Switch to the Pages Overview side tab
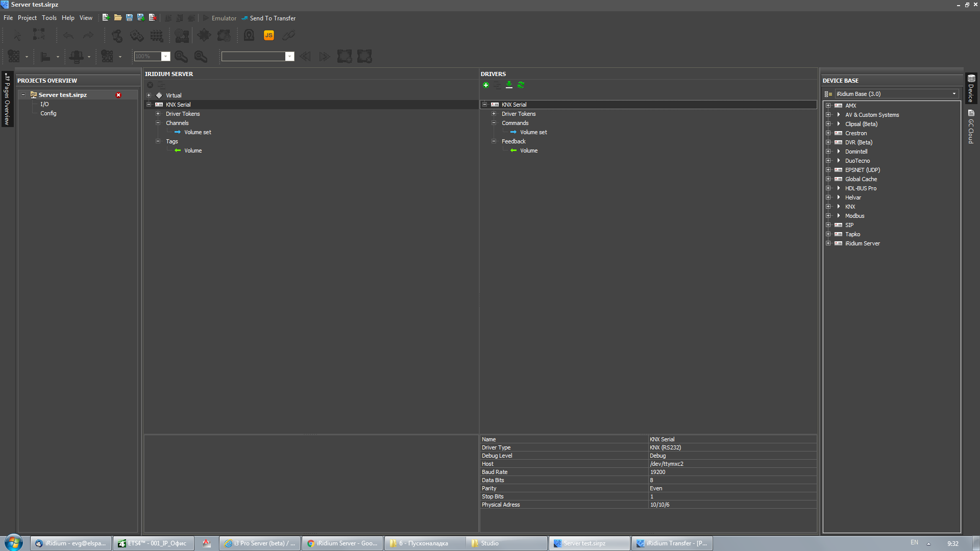Image resolution: width=980 pixels, height=551 pixels. click(x=7, y=99)
